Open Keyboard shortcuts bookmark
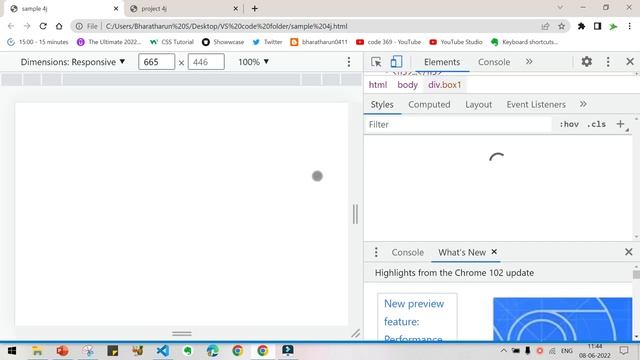Image resolution: width=640 pixels, height=360 pixels. (524, 42)
